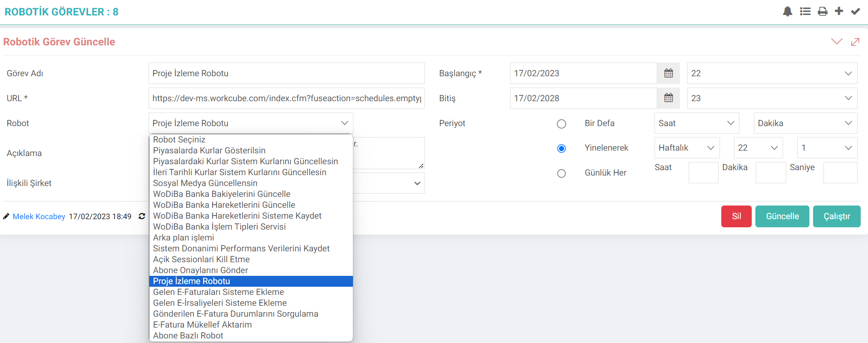The width and height of the screenshot is (868, 343).
Task: Click the Görev Adı text field
Action: pyautogui.click(x=286, y=73)
